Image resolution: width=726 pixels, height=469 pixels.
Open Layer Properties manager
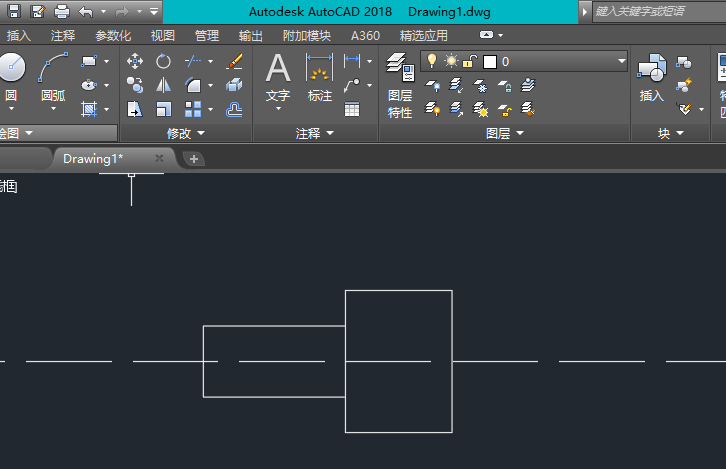pos(400,67)
